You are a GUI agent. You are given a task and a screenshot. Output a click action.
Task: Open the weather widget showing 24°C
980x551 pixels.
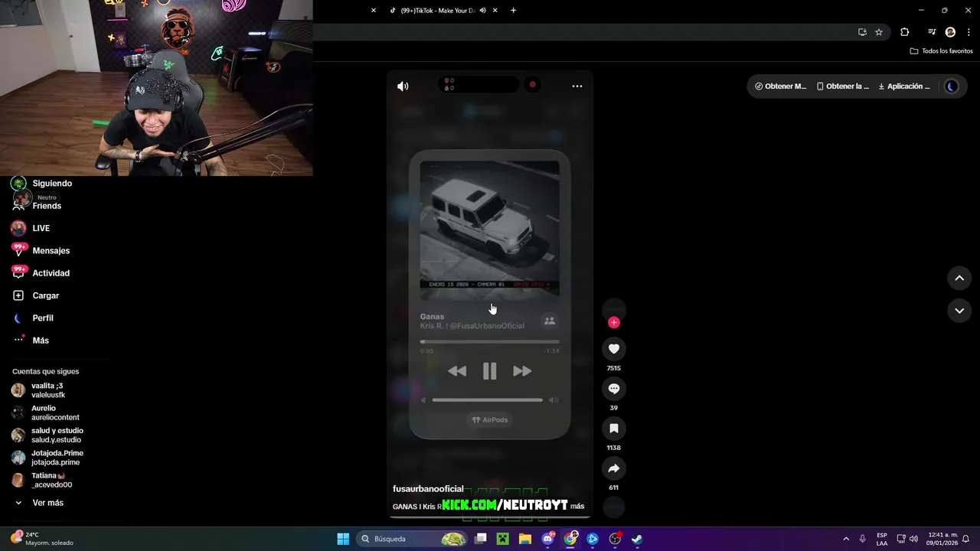point(42,539)
